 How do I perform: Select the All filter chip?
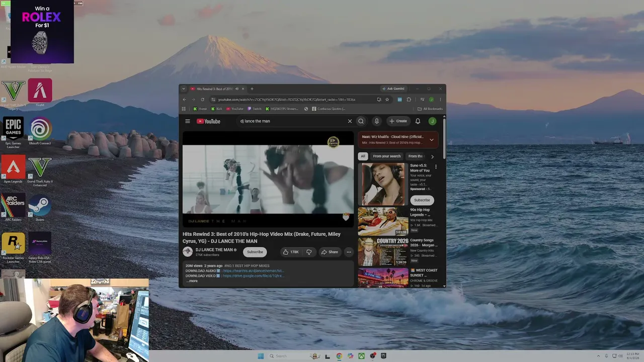click(x=363, y=156)
